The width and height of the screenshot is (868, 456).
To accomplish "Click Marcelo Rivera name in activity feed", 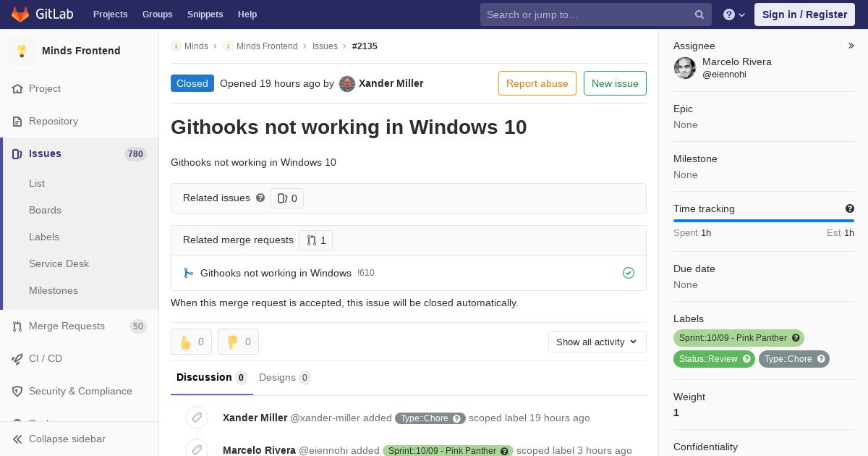I will point(259,450).
